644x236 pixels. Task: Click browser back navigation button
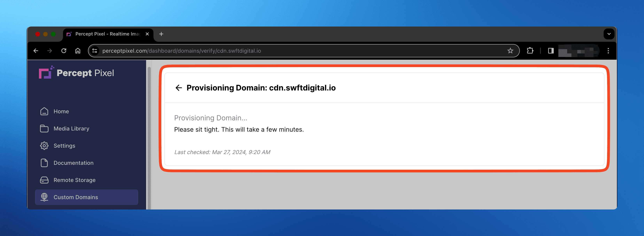point(36,51)
